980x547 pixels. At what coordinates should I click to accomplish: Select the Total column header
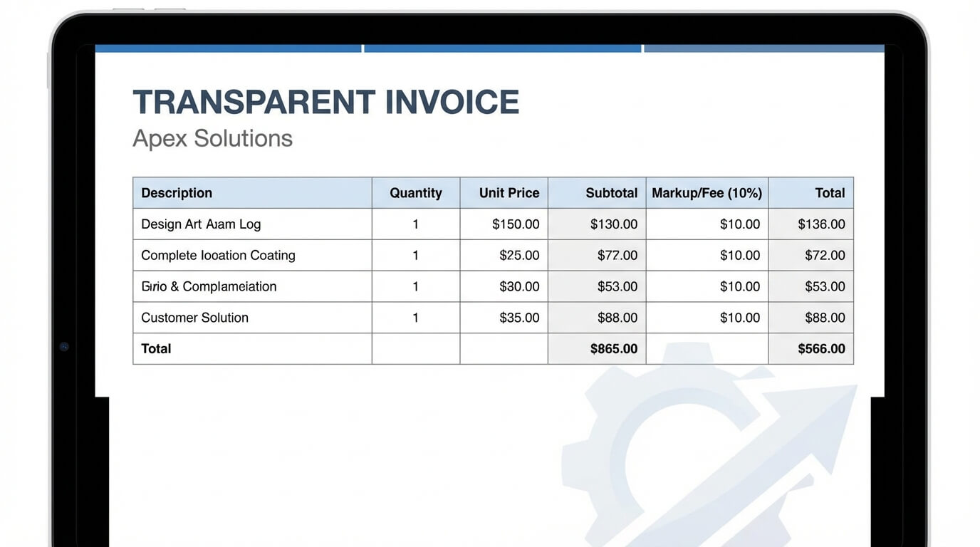(830, 193)
